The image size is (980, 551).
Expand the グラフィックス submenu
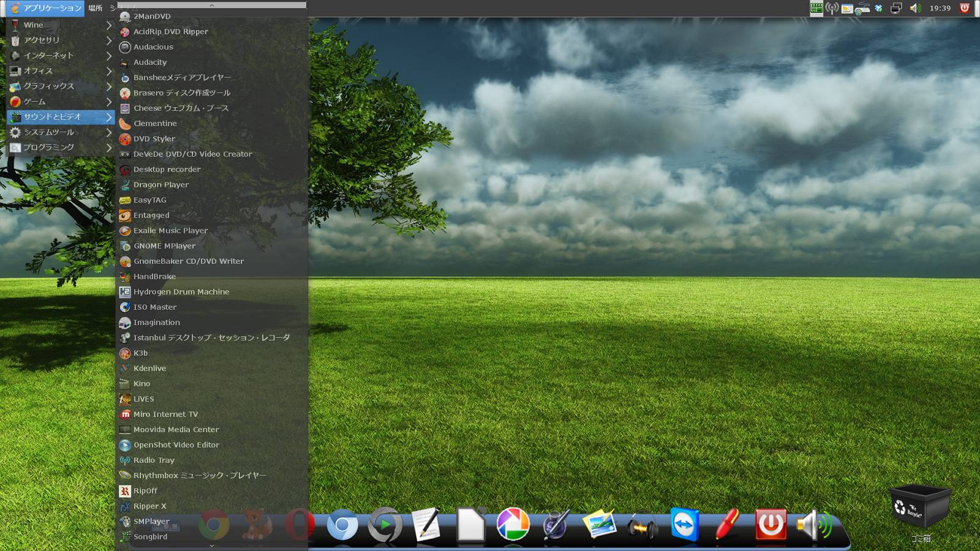[x=61, y=86]
